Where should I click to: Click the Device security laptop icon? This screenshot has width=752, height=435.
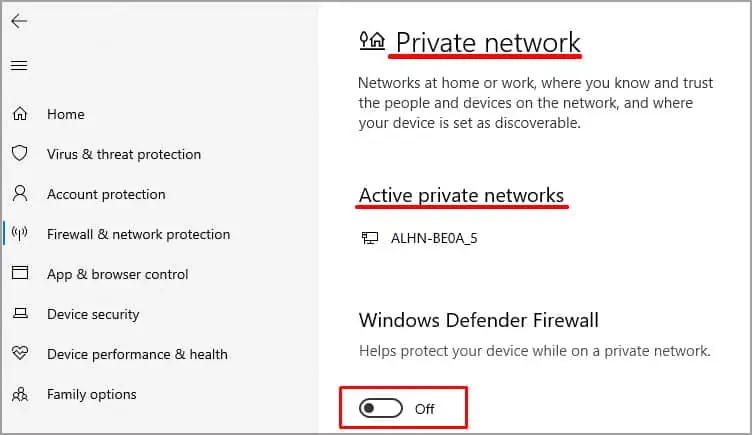(20, 314)
